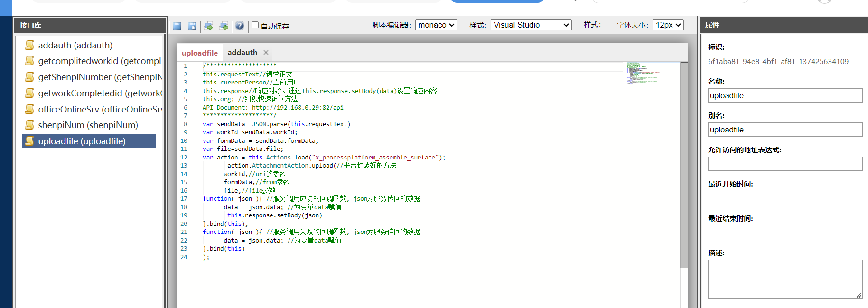This screenshot has width=868, height=308.
Task: Click the 标识 ID value 6f1aba81-94e8-4bf1
Action: [778, 61]
